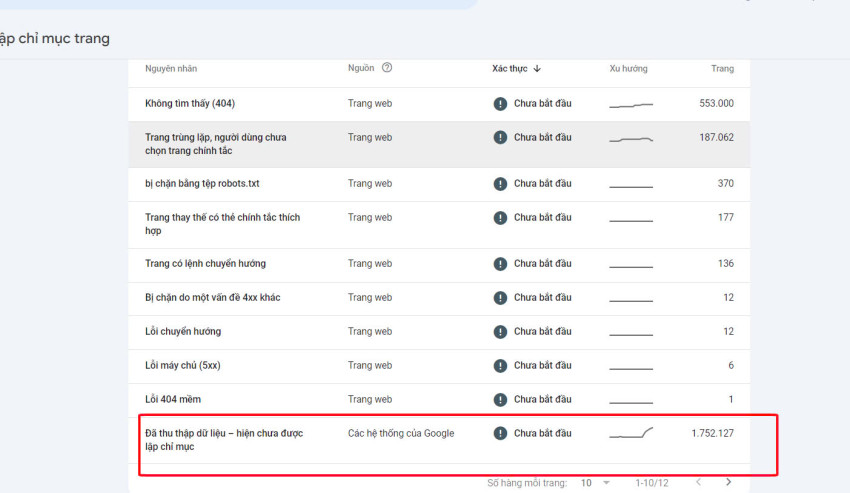
Task: Select the Trang trùng lặp row
Action: [216, 144]
